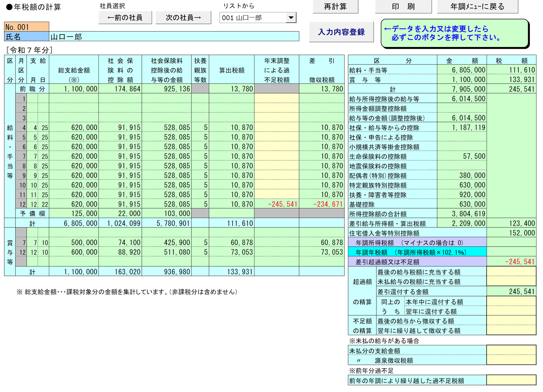Click the 未払分の支給金額 input cell
This screenshot has width=543, height=392.
point(511,351)
